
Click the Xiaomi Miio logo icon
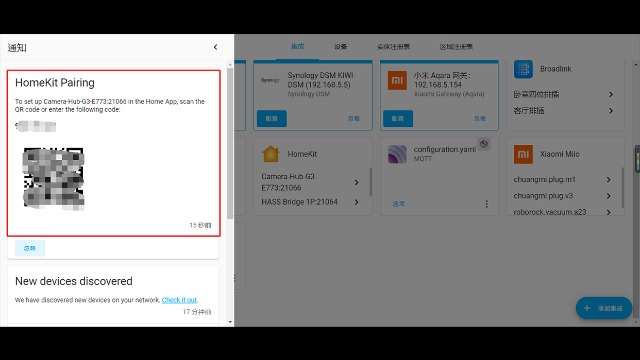[x=523, y=154]
